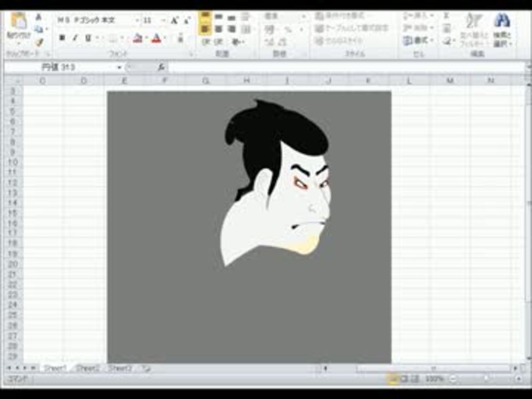Image resolution: width=532 pixels, height=399 pixels.
Task: Go to first sheet navigation arrow
Action: click(9, 368)
